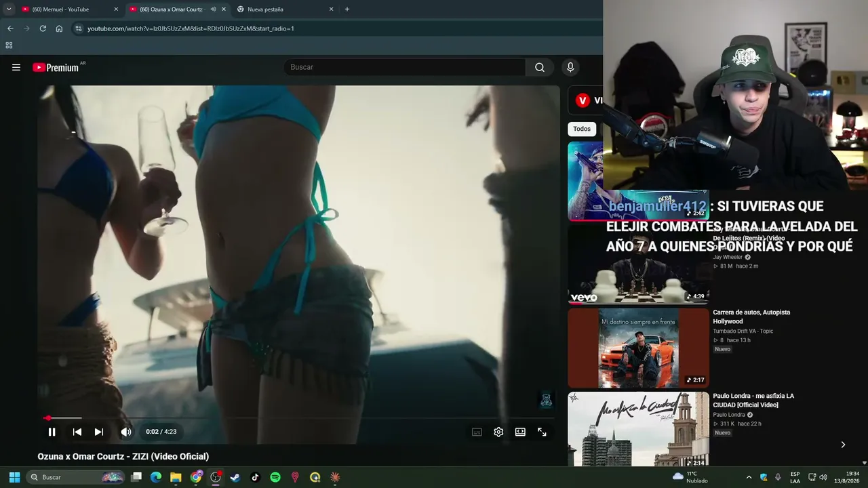
Task: Switch to the Ozuna x Omar Courtz tab
Action: point(178,9)
